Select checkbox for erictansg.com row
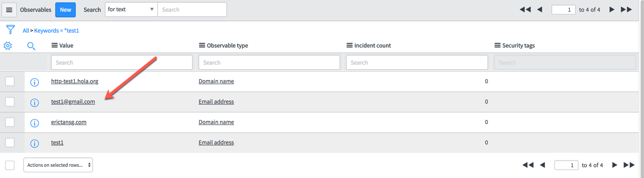644x178 pixels. 10,122
